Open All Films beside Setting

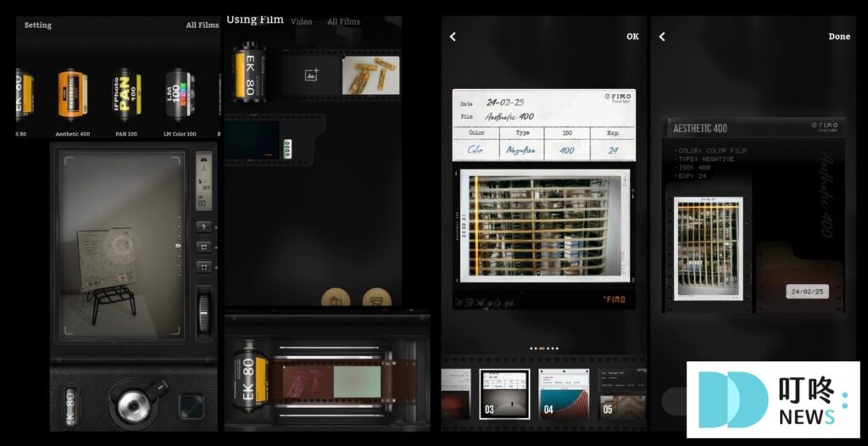tap(202, 25)
